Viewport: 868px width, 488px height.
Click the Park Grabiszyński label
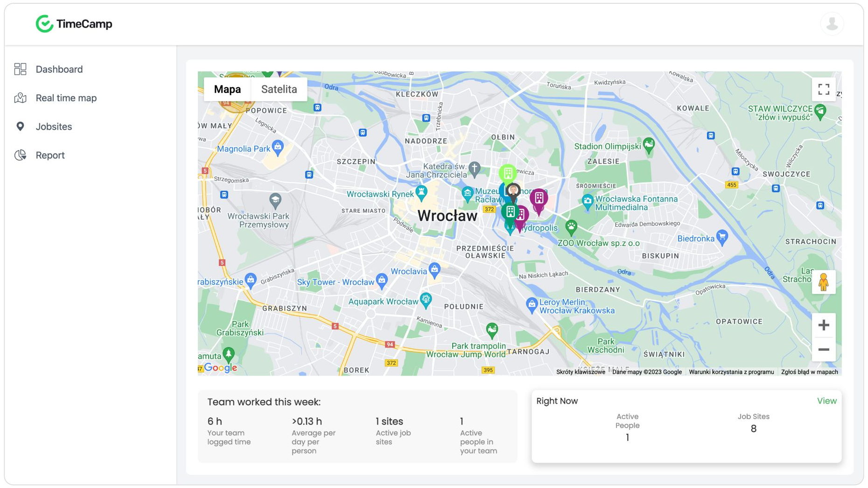240,328
